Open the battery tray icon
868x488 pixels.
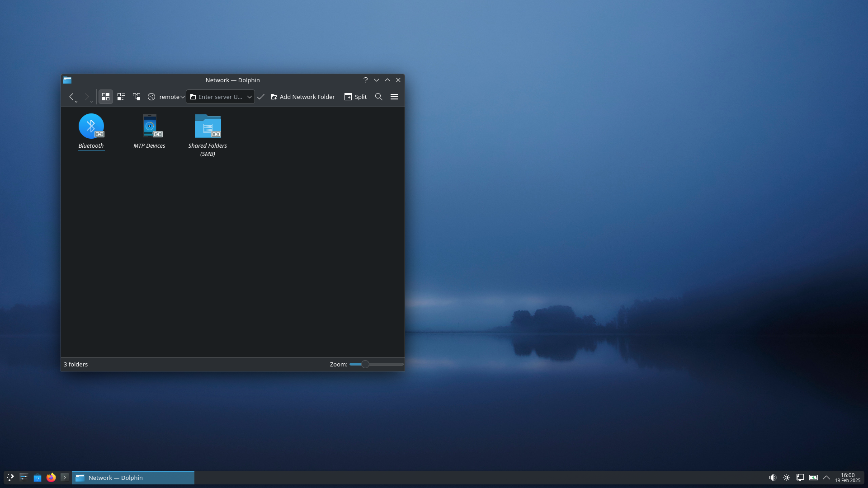(814, 478)
